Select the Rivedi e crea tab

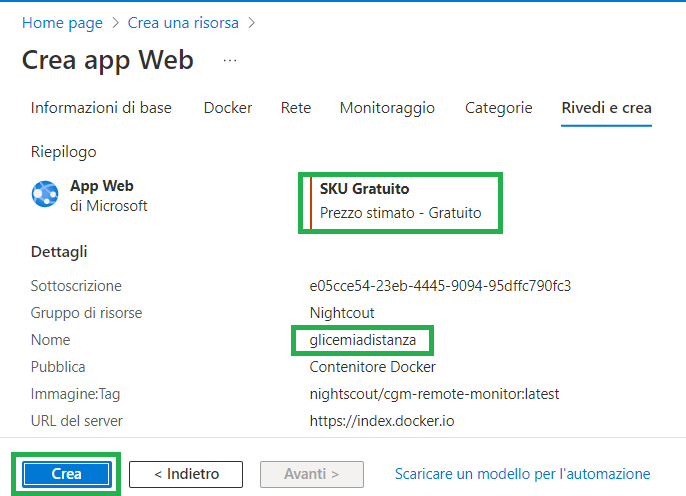click(x=606, y=108)
